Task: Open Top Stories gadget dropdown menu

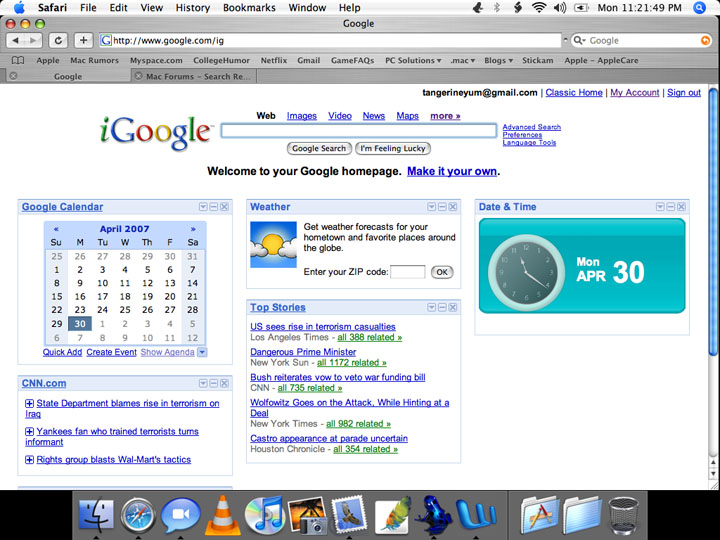Action: (x=432, y=307)
